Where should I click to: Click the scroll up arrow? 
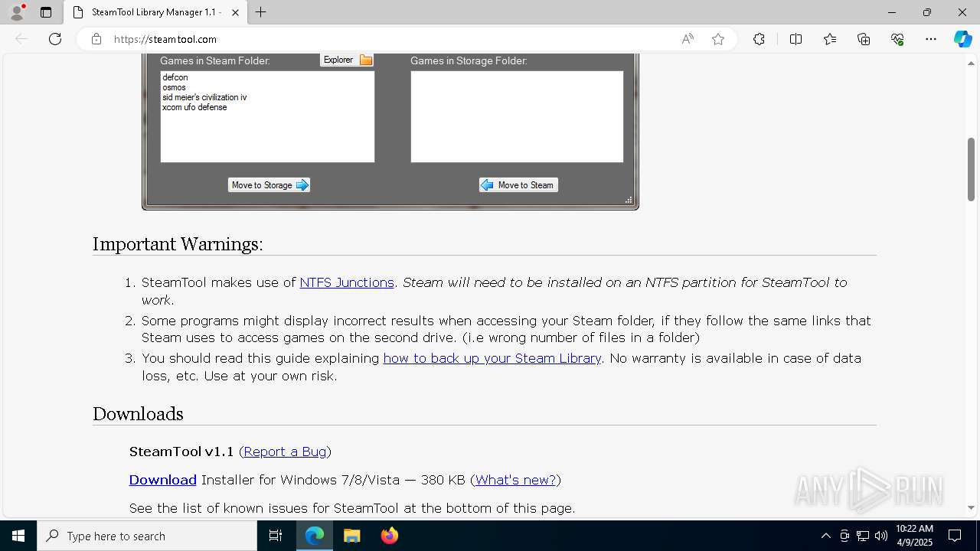971,64
